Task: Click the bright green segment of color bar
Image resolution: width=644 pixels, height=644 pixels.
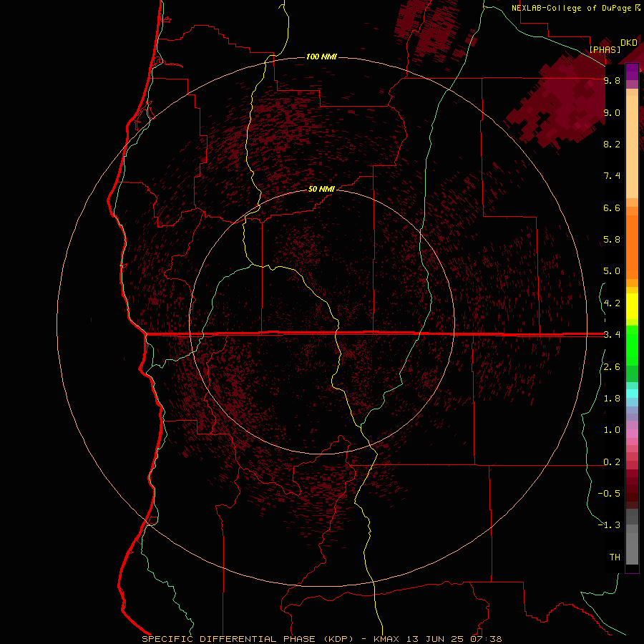Action: point(632,344)
